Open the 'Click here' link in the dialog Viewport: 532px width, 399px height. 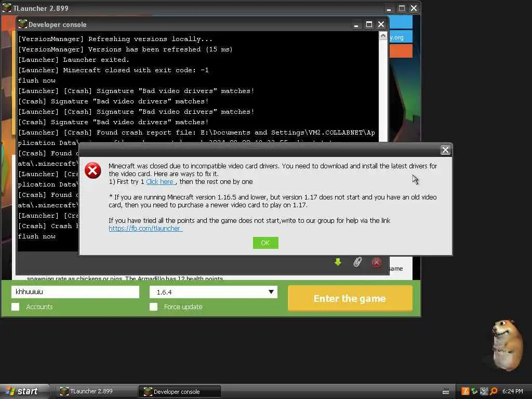(160, 181)
